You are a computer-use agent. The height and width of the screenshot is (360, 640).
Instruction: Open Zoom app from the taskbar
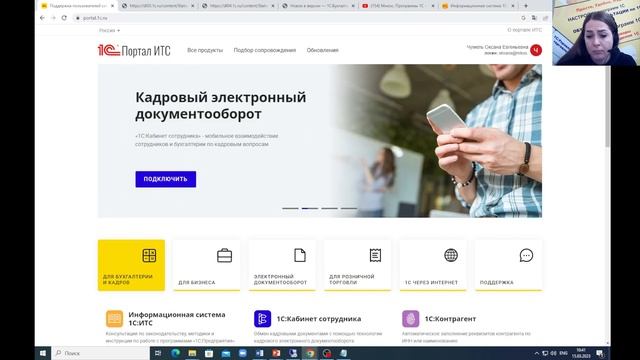pyautogui.click(x=242, y=353)
